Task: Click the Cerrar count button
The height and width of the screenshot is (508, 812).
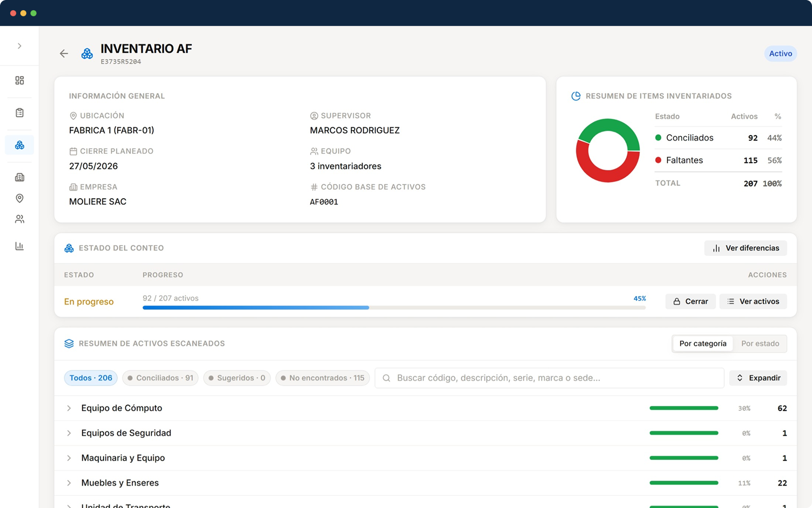Action: (690, 301)
